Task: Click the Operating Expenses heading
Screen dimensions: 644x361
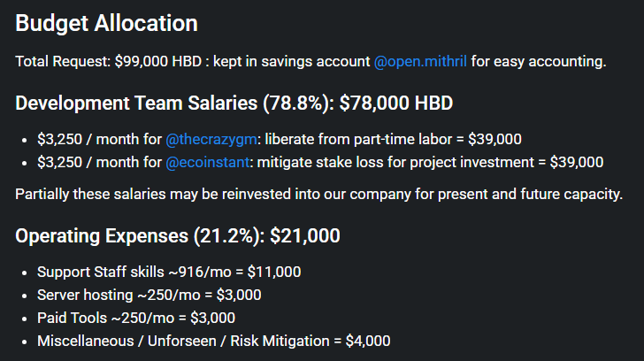Action: 178,235
